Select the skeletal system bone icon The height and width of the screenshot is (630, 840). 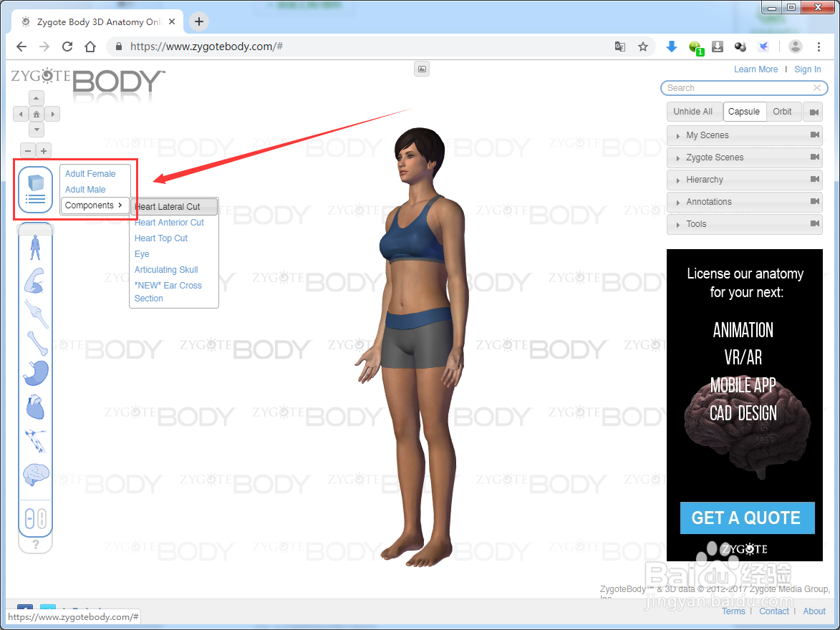click(37, 343)
